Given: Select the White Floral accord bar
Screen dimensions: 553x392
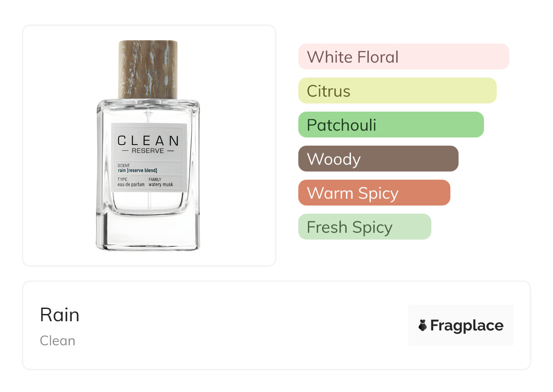Looking at the screenshot, I should (x=403, y=57).
